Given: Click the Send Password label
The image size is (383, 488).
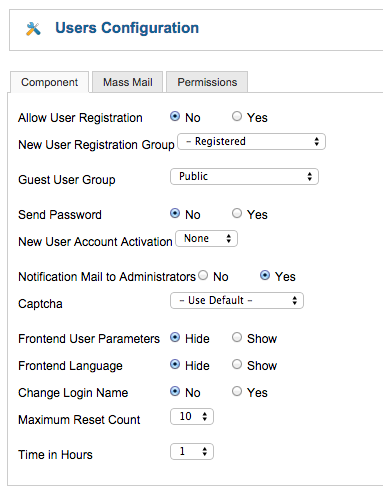Looking at the screenshot, I should click(x=60, y=215).
